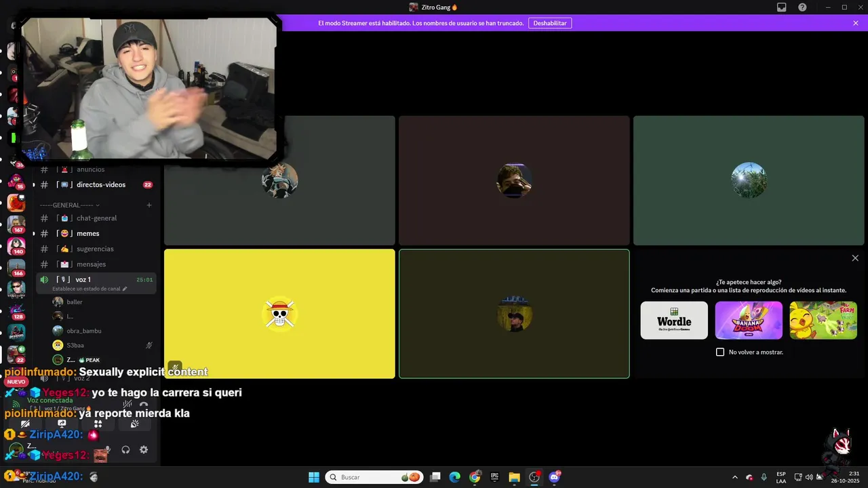Click the Discord taskbar icon
This screenshot has height=488, width=868.
555,477
